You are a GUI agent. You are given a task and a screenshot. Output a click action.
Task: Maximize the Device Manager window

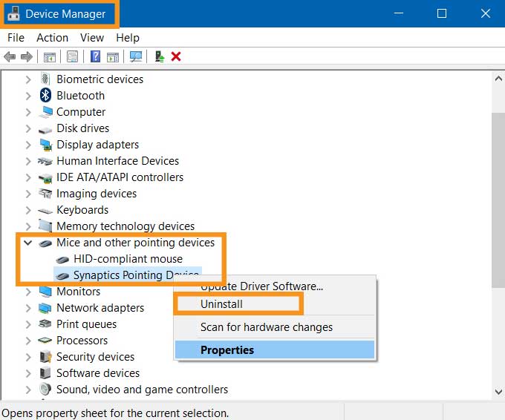[x=442, y=13]
